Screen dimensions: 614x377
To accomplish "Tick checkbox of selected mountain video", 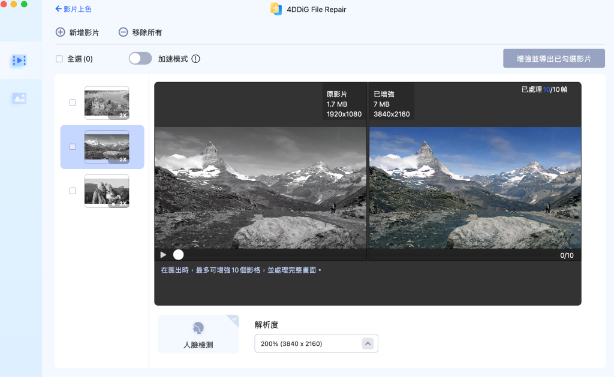I will [x=72, y=146].
